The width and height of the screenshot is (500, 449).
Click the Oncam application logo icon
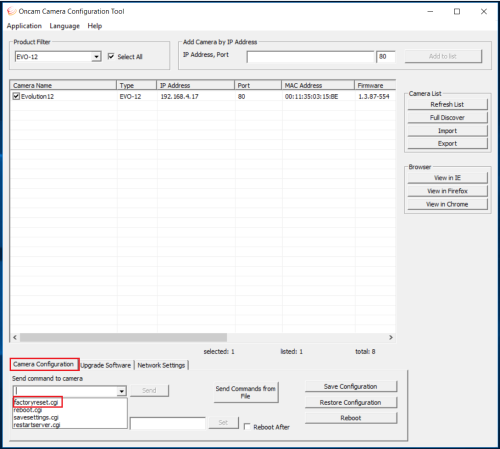11,11
